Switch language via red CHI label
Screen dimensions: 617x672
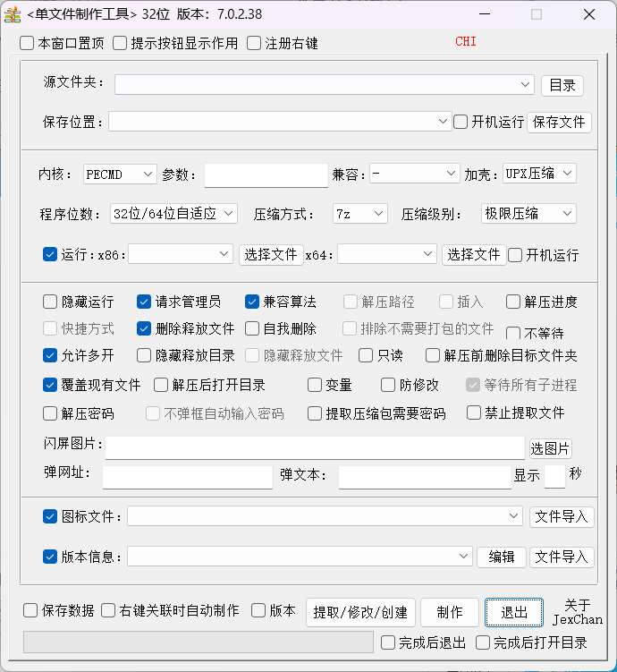pos(466,41)
